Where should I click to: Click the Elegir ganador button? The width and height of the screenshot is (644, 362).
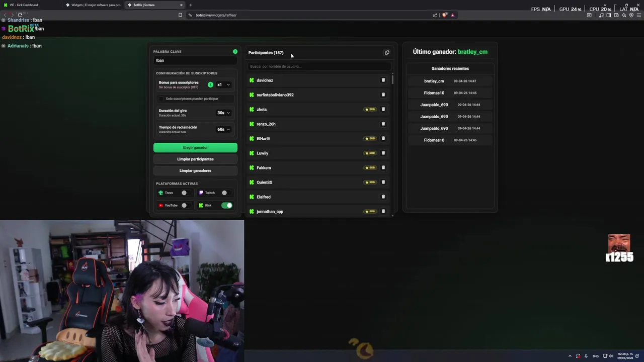[x=195, y=147]
